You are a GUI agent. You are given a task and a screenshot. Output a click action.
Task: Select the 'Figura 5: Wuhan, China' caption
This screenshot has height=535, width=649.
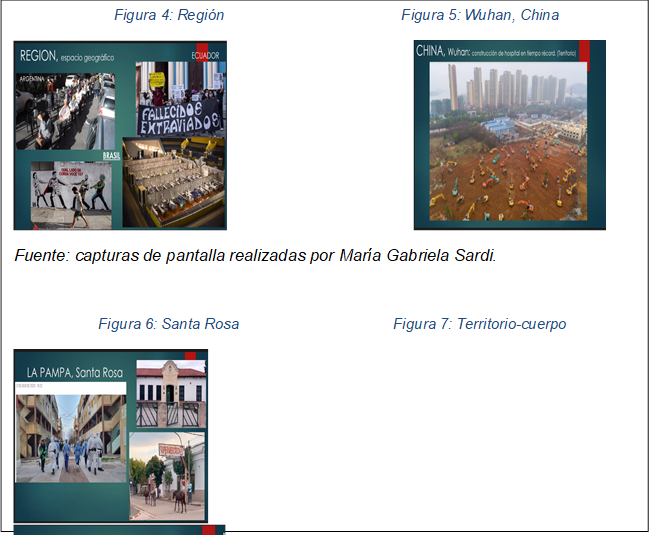pos(480,15)
